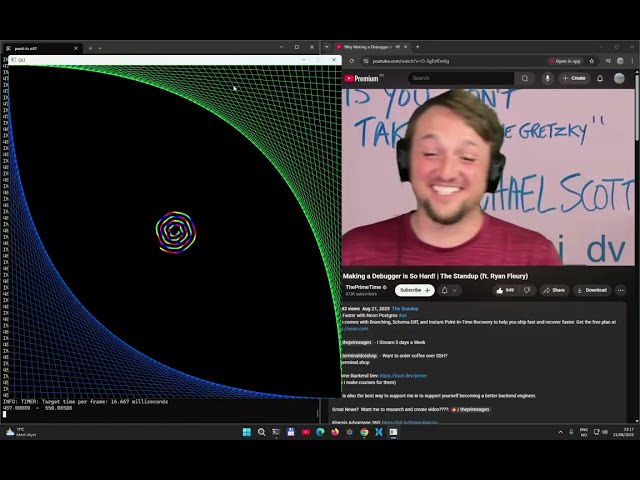The height and width of the screenshot is (480, 640).
Task: Open the boot.dev/prime link
Action: point(403,376)
